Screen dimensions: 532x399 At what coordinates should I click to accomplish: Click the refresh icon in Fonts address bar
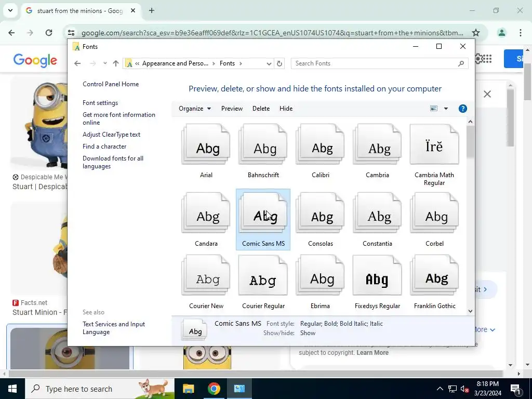point(279,63)
